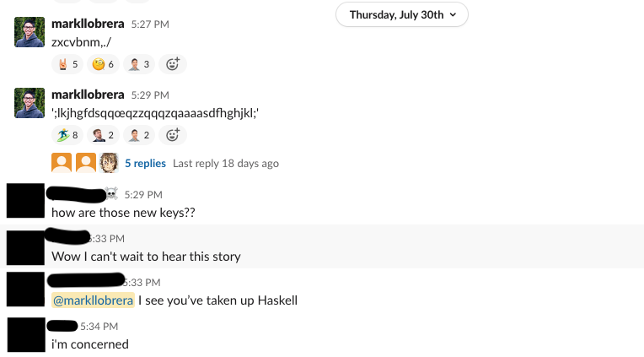Toggle the rock-hand reaction with count 5

(67, 63)
